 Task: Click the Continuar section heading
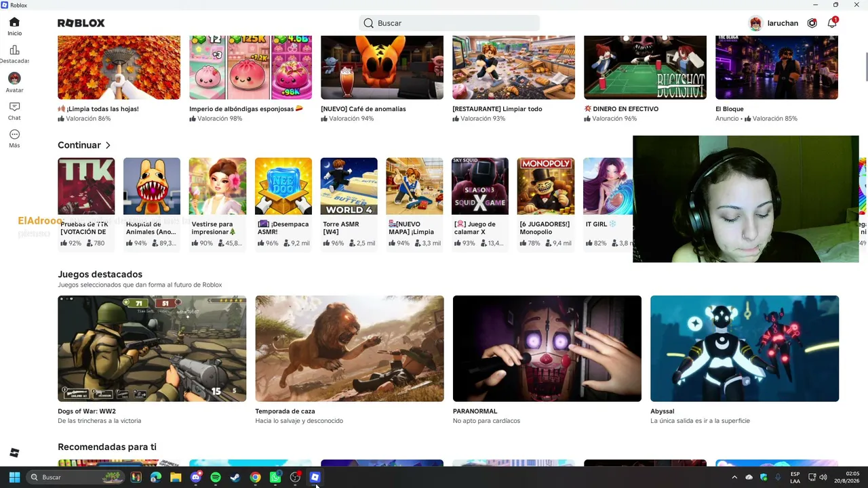click(x=79, y=145)
